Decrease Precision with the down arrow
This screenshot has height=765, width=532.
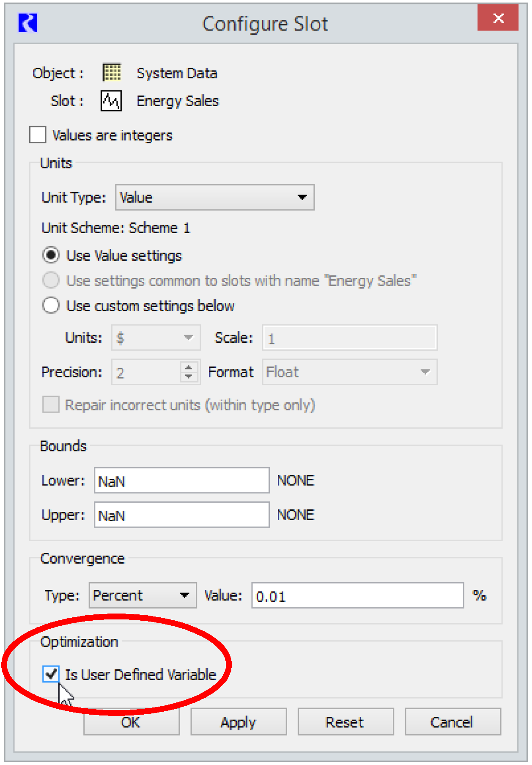coord(189,377)
